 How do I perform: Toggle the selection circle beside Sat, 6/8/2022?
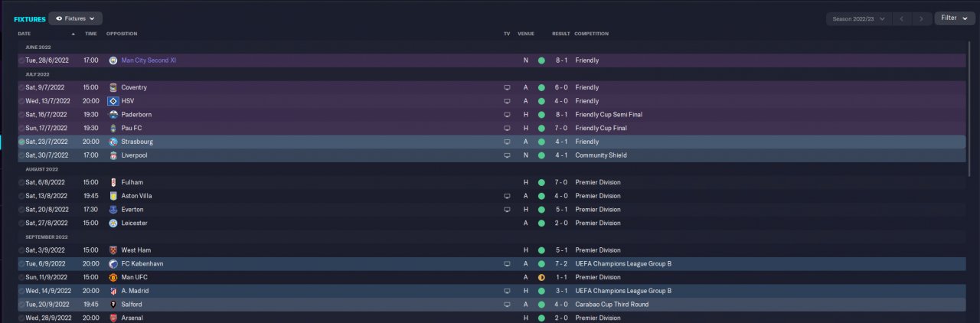click(x=21, y=182)
